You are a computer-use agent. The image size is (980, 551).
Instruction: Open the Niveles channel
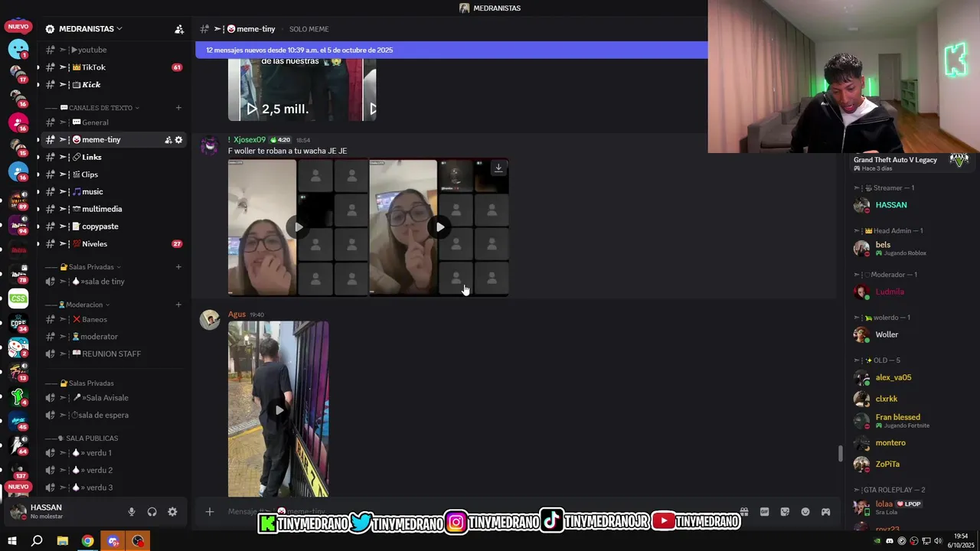[113, 244]
